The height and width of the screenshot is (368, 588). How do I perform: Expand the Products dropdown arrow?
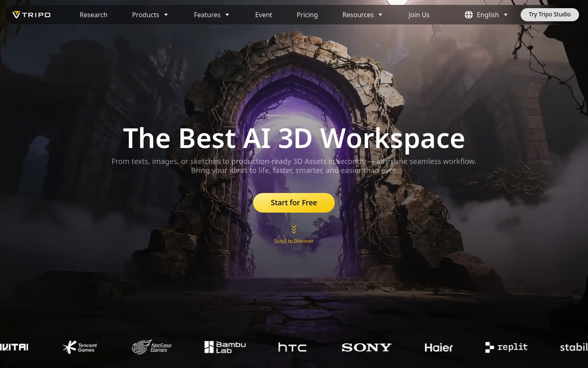coord(166,15)
